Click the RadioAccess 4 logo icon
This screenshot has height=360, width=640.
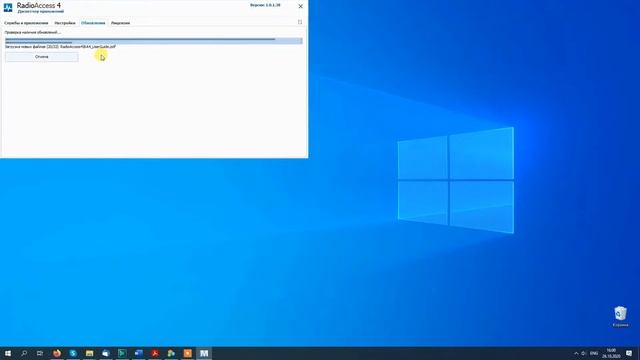(8, 7)
